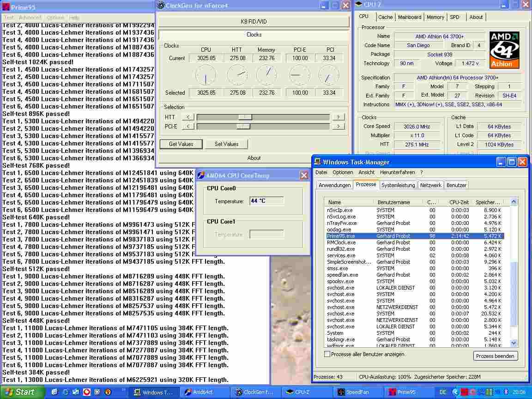Select the CPU tab in CPU-Z
The image size is (532, 399).
click(x=364, y=16)
